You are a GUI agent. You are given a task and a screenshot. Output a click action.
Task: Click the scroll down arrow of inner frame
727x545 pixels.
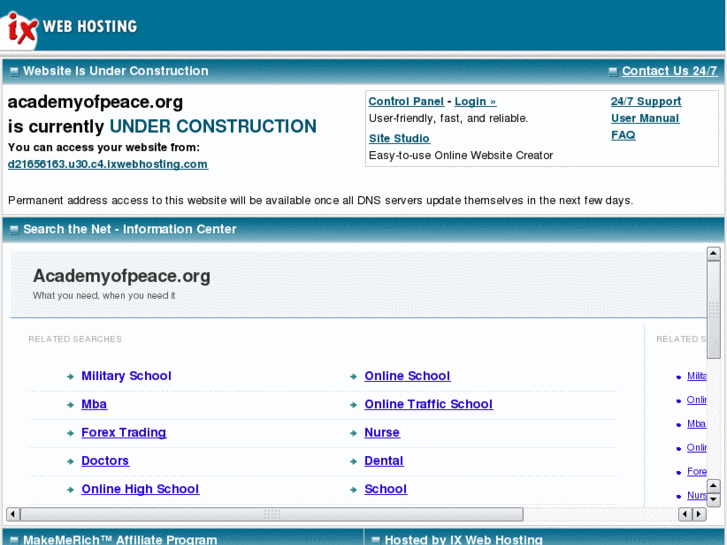point(713,500)
